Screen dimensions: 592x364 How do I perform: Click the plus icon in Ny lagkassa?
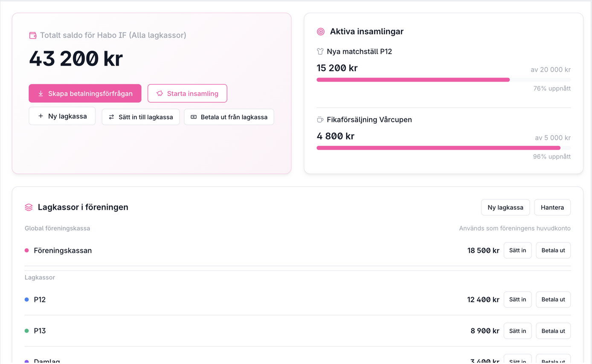(41, 116)
